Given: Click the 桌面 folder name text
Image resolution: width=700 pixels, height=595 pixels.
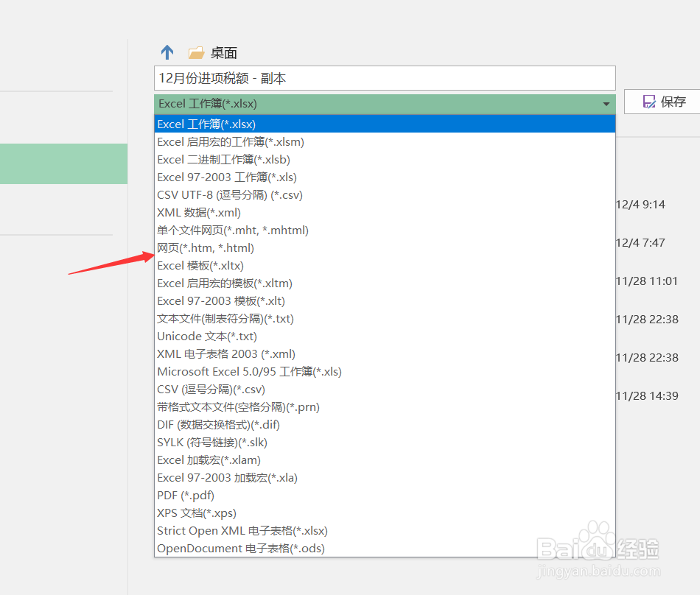Looking at the screenshot, I should (224, 53).
